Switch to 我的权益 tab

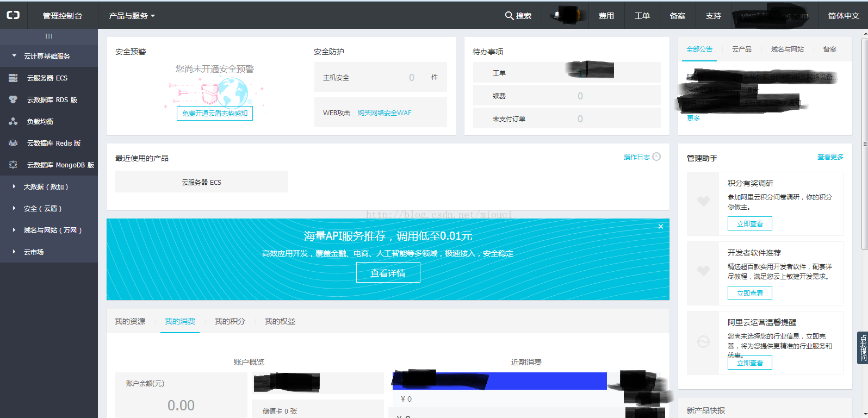(x=280, y=321)
